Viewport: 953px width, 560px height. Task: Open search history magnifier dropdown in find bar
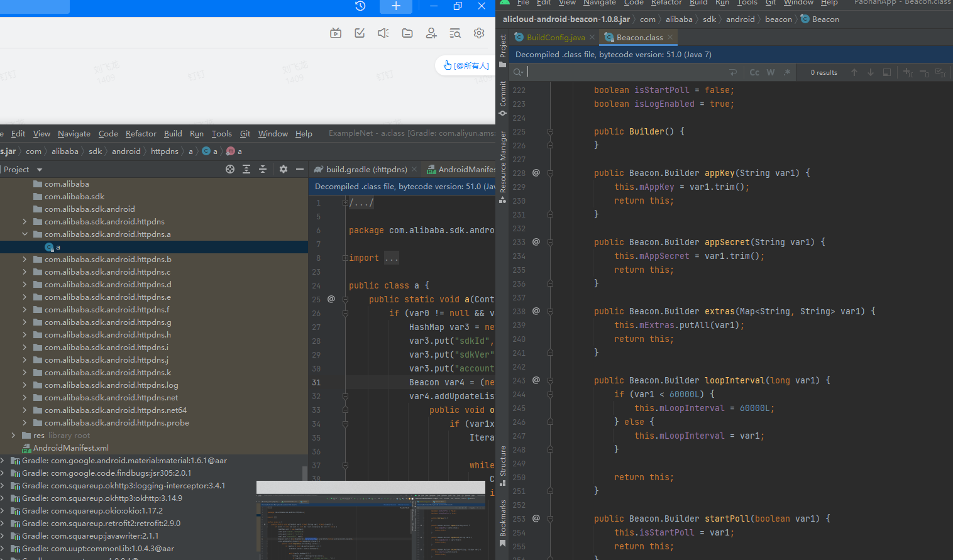pos(519,72)
